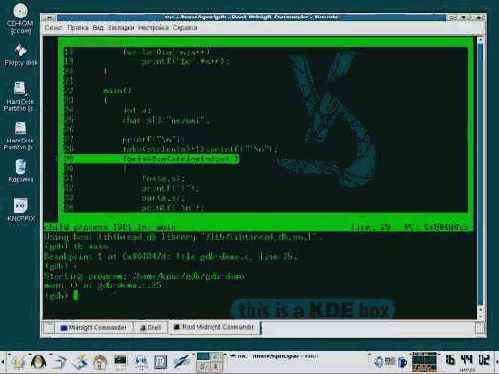Switch to the Midnight Commander session tab
The width and height of the screenshot is (499, 374).
(x=94, y=328)
